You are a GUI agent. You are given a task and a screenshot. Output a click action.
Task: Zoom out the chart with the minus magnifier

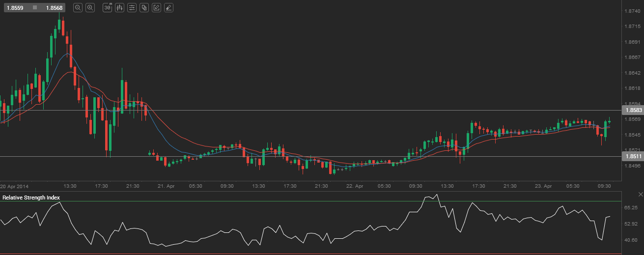point(78,7)
